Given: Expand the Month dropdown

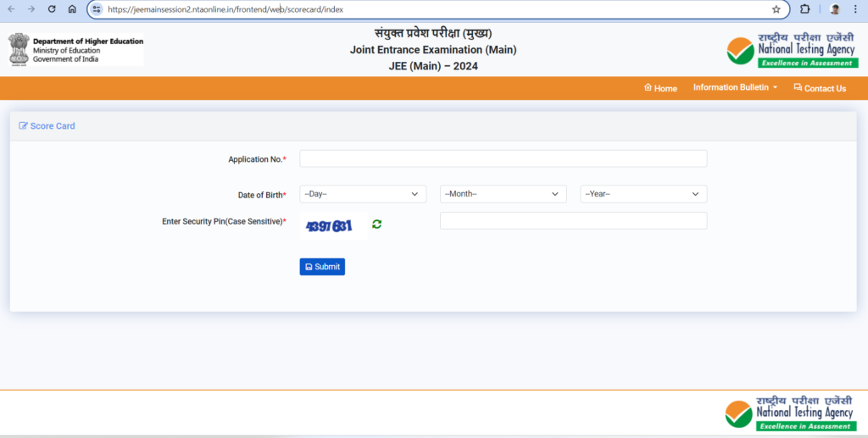Looking at the screenshot, I should point(503,194).
